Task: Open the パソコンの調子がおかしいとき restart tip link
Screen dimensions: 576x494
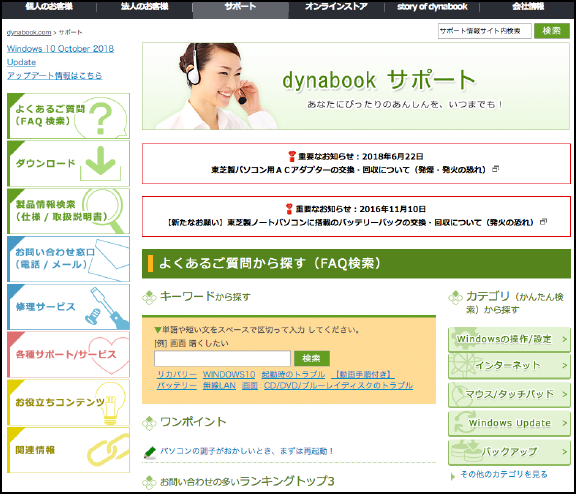Action: [246, 451]
